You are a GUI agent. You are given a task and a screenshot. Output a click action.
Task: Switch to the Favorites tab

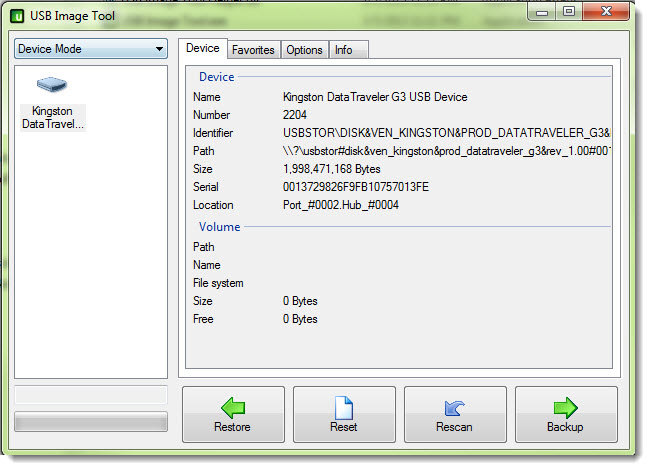click(253, 50)
